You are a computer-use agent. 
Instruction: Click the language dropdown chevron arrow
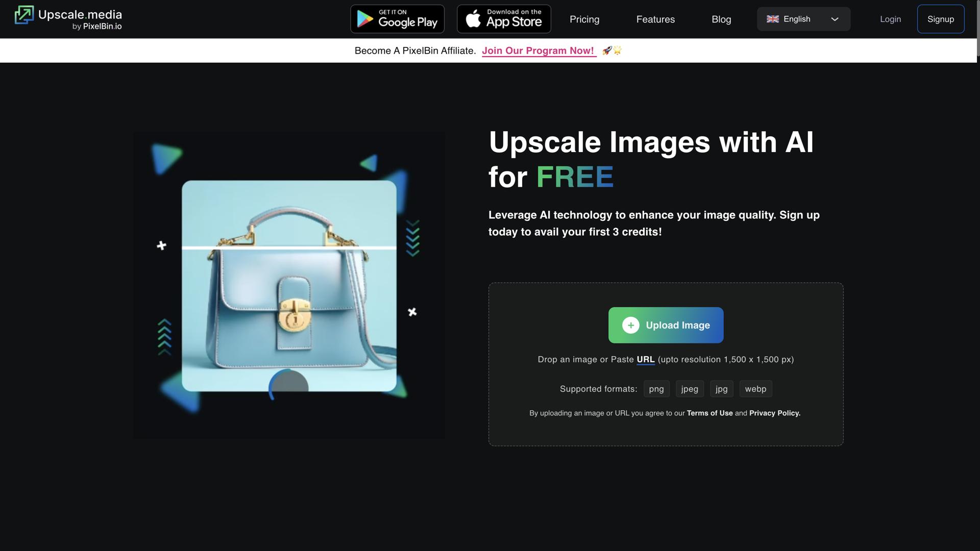835,19
